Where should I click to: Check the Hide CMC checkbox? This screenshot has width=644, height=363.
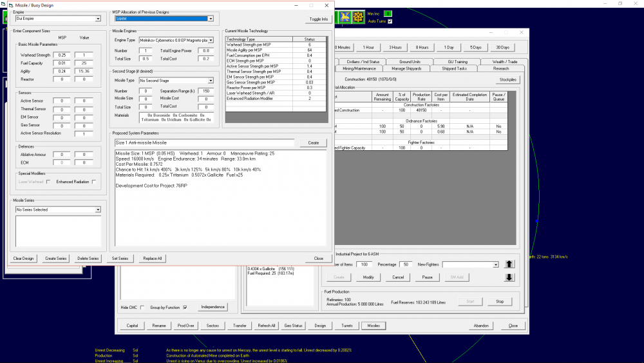142,308
